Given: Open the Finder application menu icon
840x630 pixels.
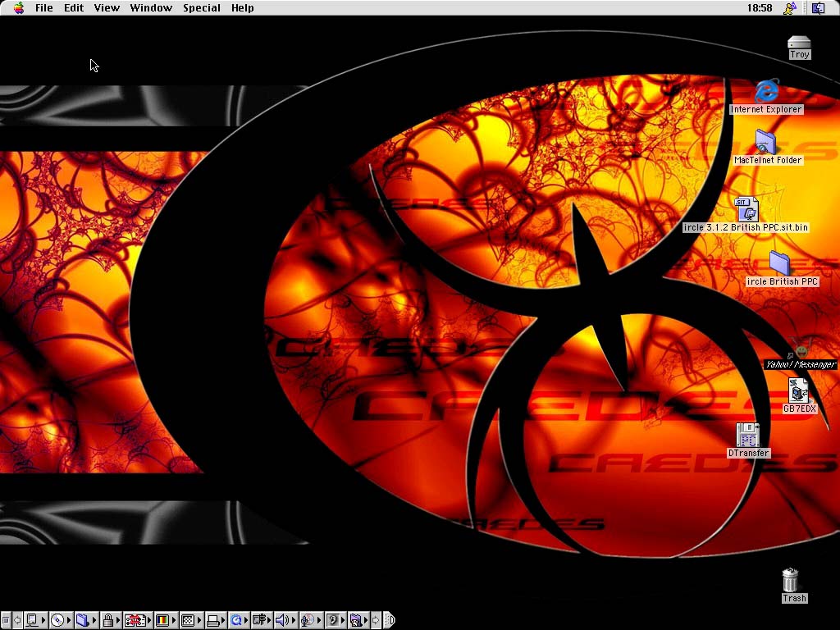Looking at the screenshot, I should point(819,7).
